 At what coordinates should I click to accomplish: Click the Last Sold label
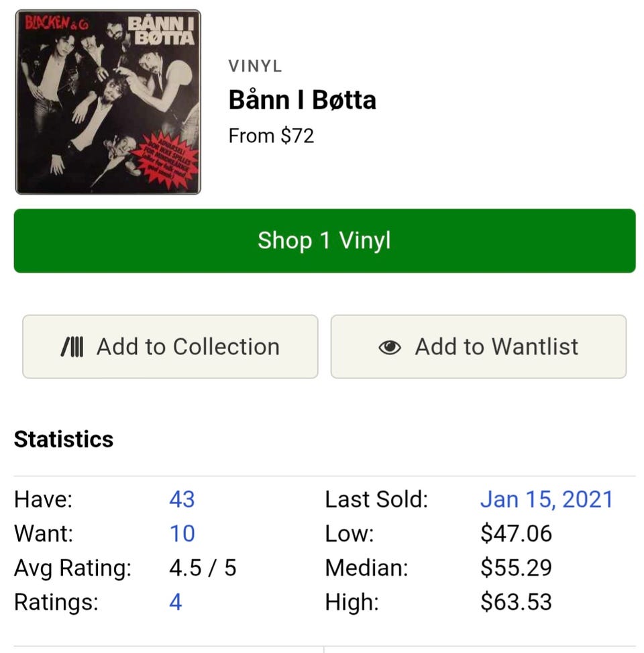coord(376,499)
